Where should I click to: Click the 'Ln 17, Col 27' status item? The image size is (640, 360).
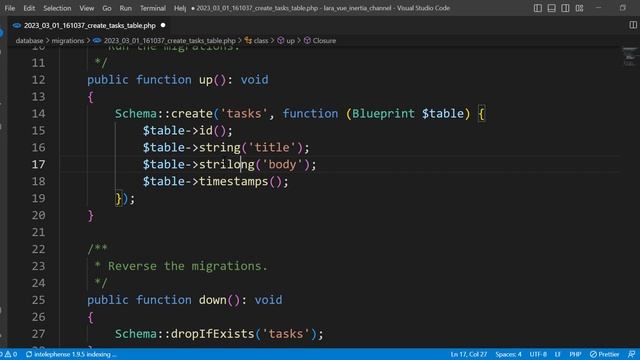tap(469, 354)
